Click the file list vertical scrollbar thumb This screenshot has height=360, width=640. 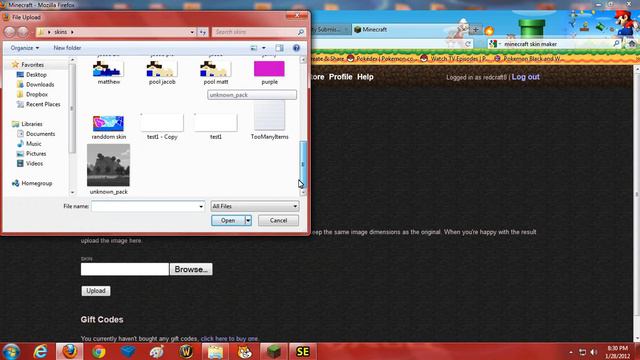click(302, 163)
